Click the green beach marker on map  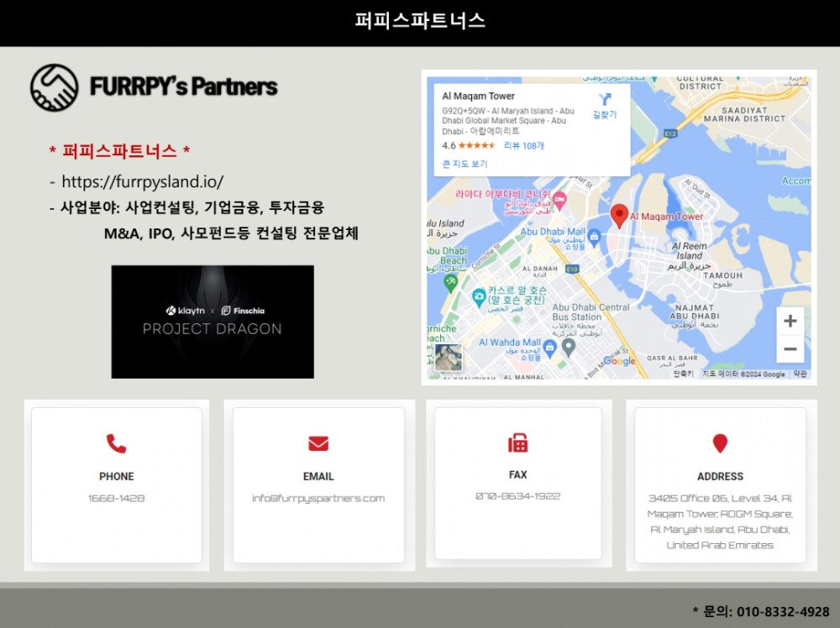click(x=451, y=283)
